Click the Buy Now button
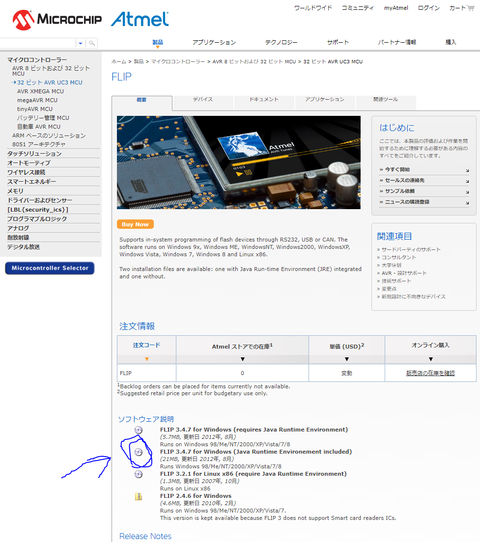The height and width of the screenshot is (542, 480). pyautogui.click(x=135, y=224)
